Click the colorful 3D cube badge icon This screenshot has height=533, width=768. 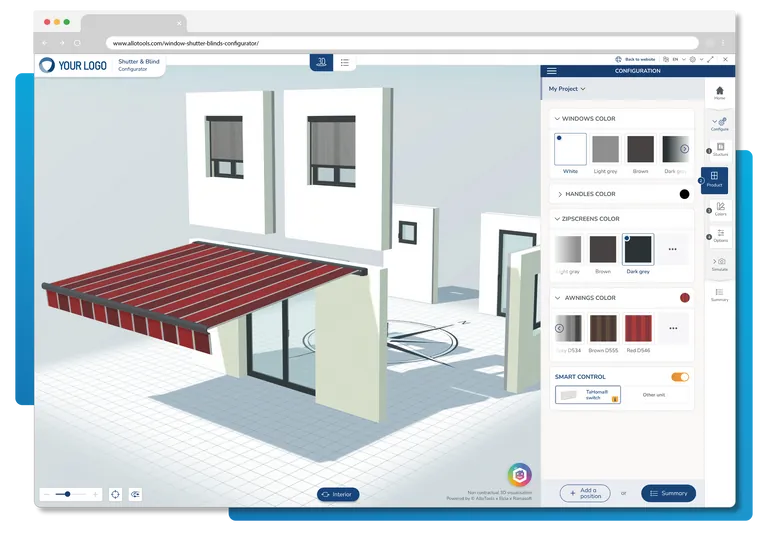[520, 474]
